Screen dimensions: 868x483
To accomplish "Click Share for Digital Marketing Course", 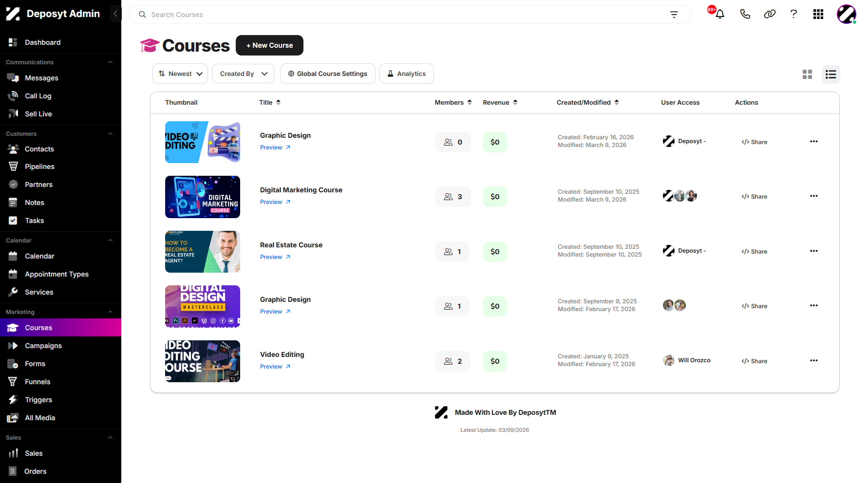I will [x=755, y=197].
